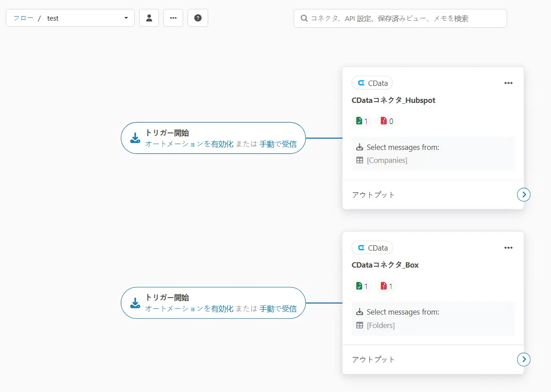Select the Box trigger's トリガー開始 heading
551x392 pixels.
click(167, 298)
